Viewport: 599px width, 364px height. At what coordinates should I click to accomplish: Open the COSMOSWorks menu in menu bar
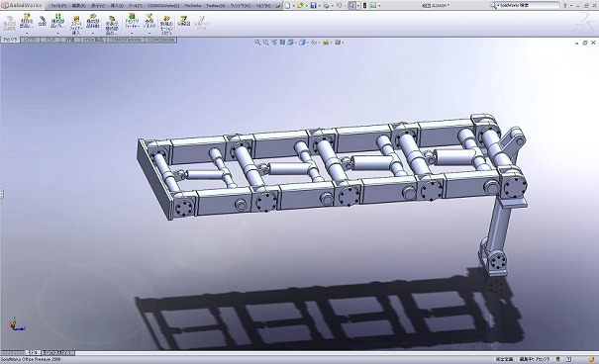coord(163,5)
